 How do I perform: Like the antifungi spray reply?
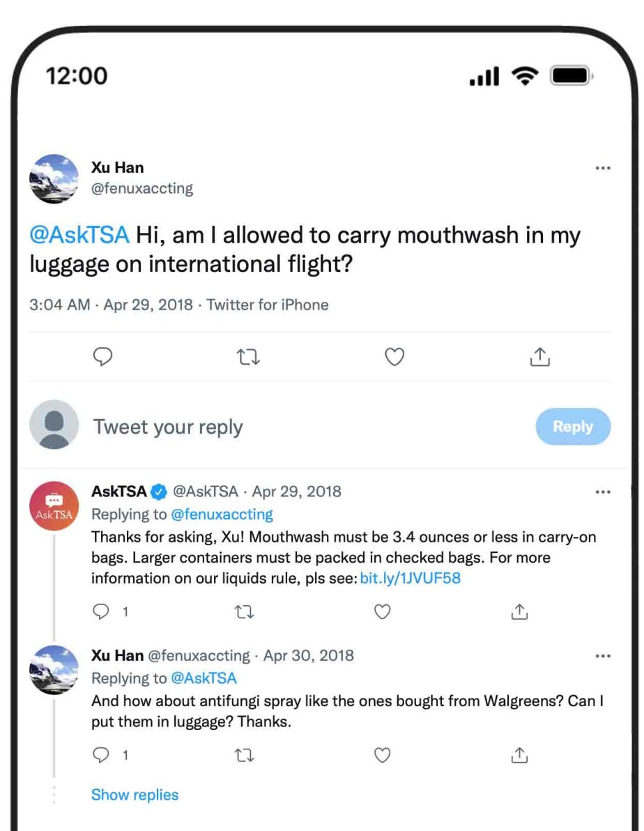[x=382, y=755]
